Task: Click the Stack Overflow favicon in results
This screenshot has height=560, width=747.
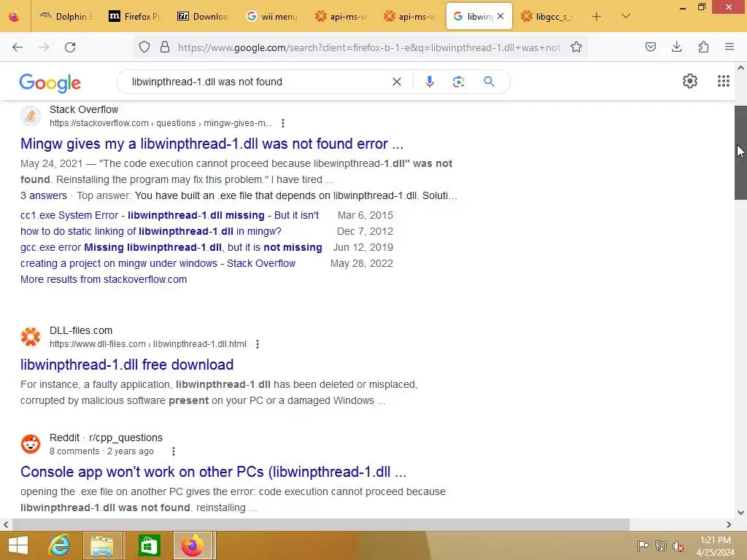Action: coord(31,116)
